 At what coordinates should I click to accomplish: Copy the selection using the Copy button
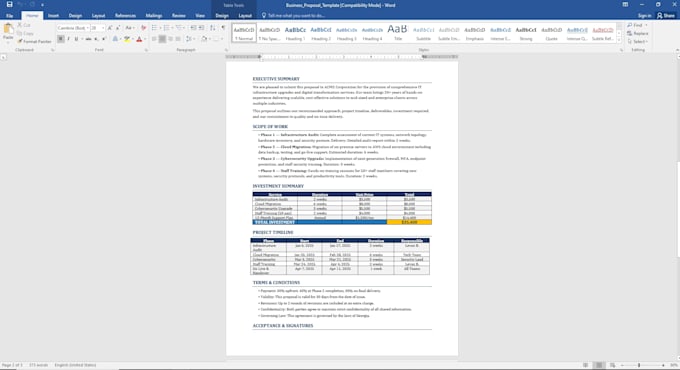tap(26, 33)
